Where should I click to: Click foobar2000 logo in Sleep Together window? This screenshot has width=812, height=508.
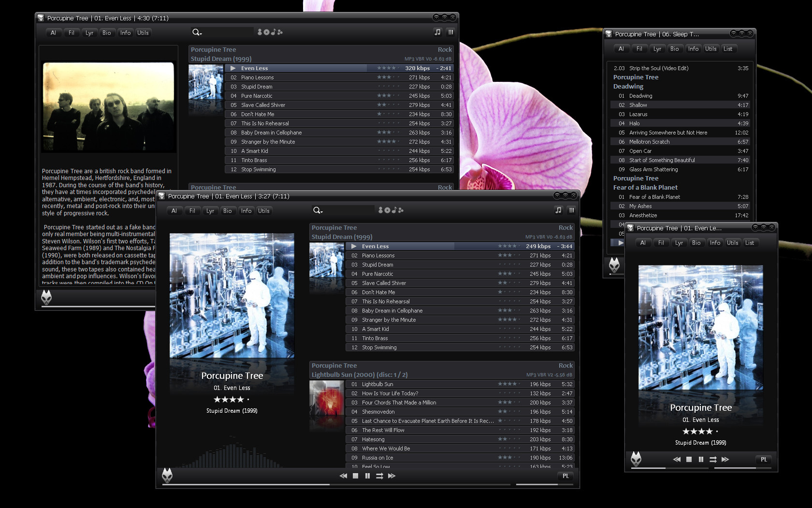(614, 265)
